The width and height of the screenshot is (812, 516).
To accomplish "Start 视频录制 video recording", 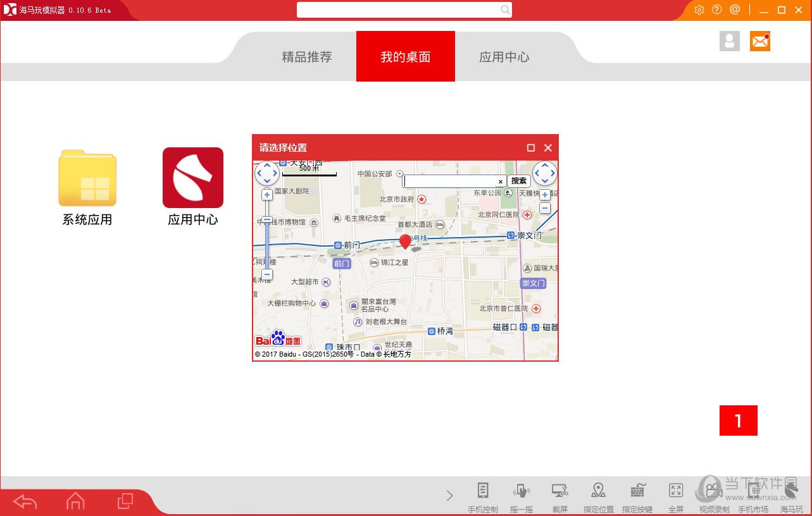I will coord(714,497).
